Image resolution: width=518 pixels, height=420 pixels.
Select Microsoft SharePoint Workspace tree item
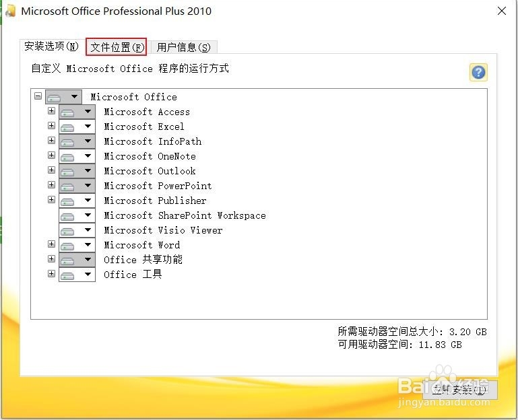pyautogui.click(x=185, y=215)
